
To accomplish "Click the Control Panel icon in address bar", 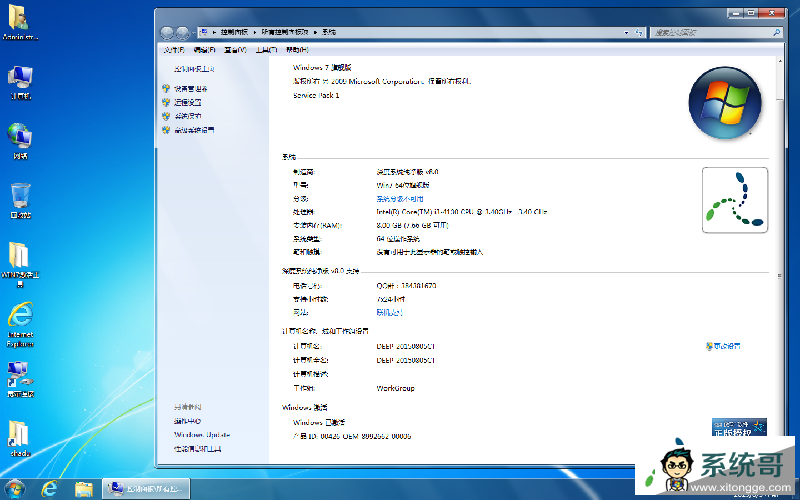I will point(204,32).
